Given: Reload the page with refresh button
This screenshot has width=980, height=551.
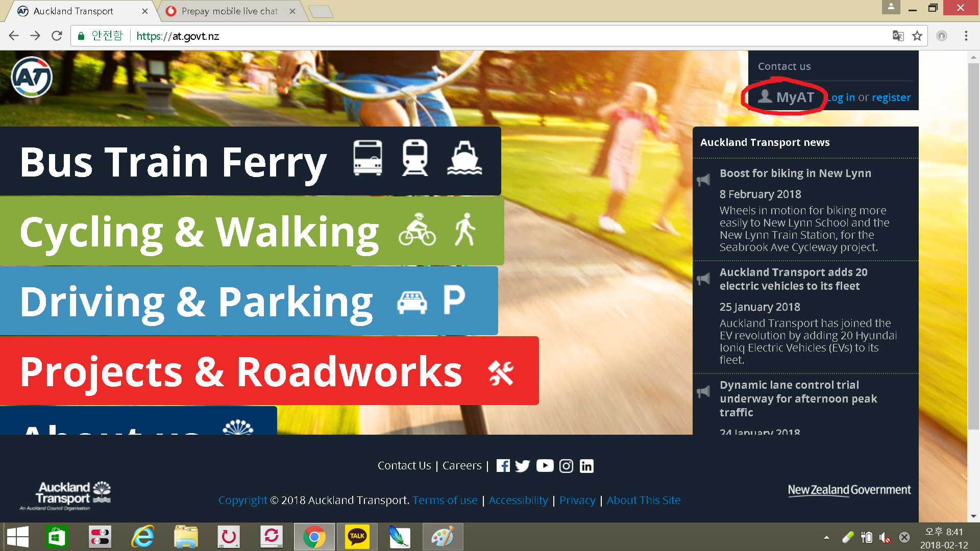Looking at the screenshot, I should pyautogui.click(x=57, y=36).
